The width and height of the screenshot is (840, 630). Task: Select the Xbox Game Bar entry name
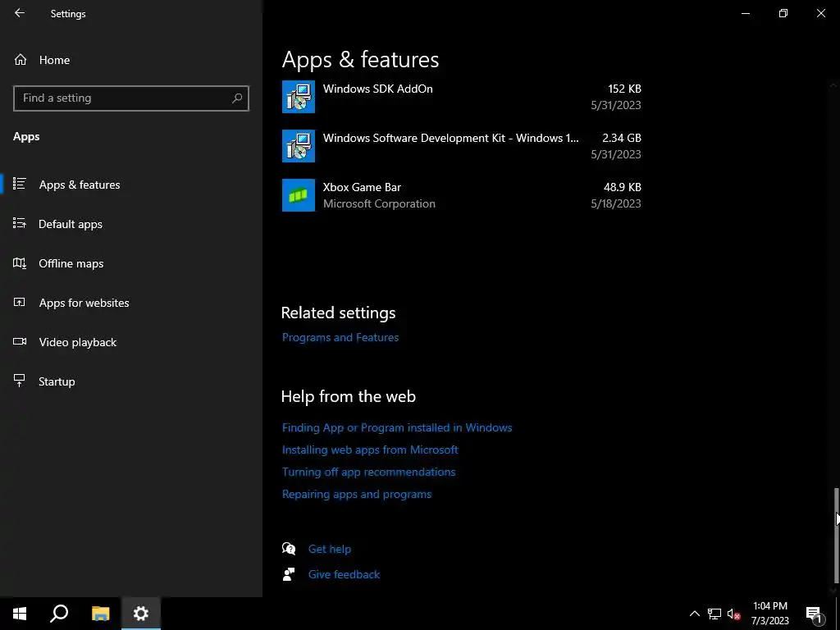click(362, 187)
